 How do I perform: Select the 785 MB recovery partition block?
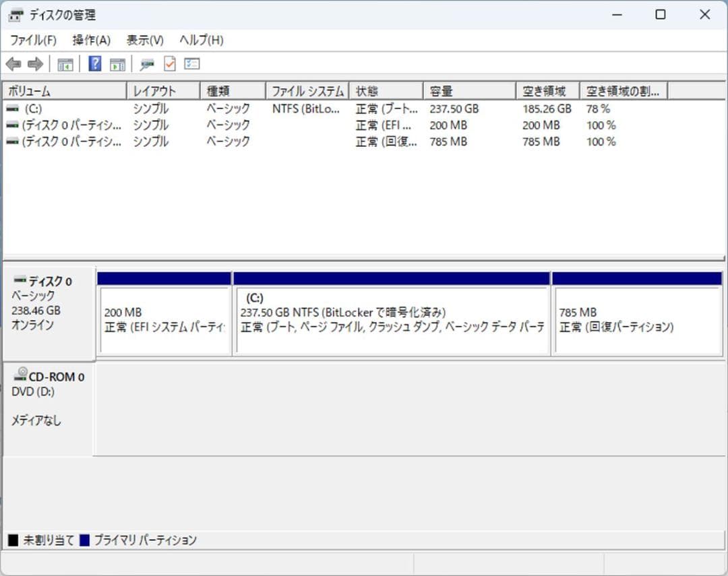[637, 317]
